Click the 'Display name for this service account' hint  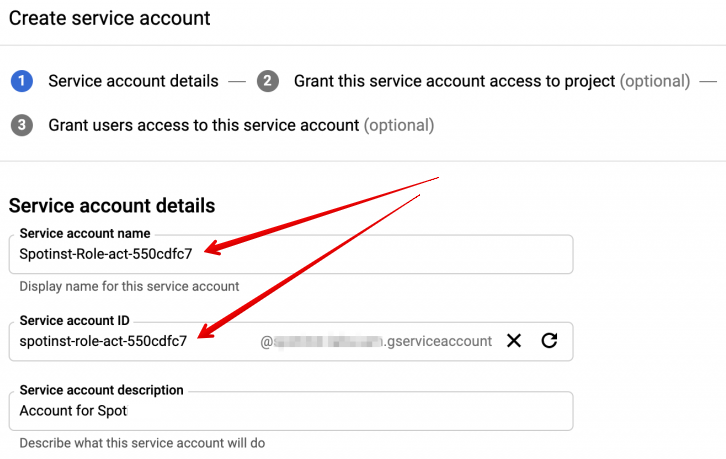(x=129, y=286)
